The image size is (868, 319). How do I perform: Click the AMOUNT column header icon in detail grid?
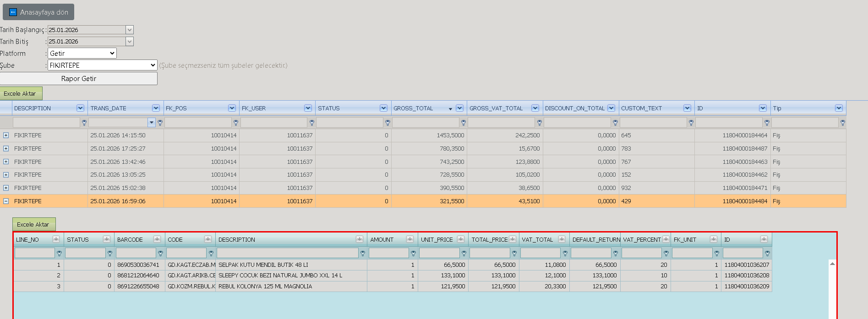click(410, 239)
